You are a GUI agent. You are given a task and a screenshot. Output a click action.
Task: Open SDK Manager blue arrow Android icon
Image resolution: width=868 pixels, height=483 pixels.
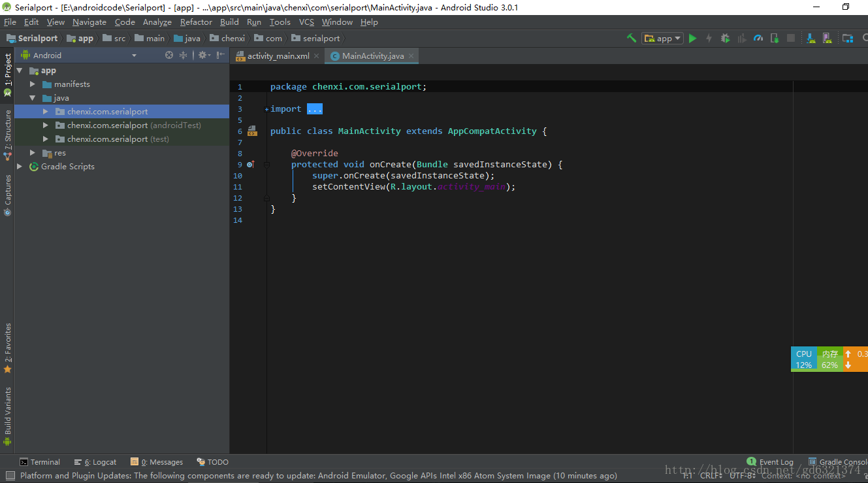[x=811, y=38]
